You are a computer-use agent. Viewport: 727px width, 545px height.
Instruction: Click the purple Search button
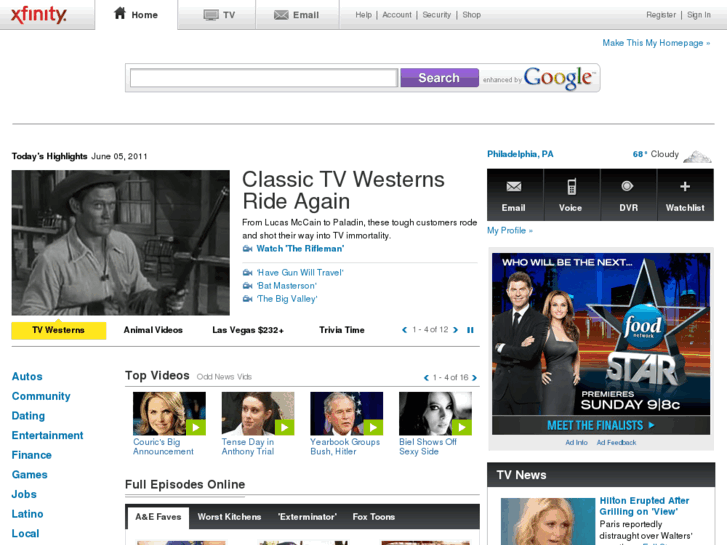(x=439, y=78)
